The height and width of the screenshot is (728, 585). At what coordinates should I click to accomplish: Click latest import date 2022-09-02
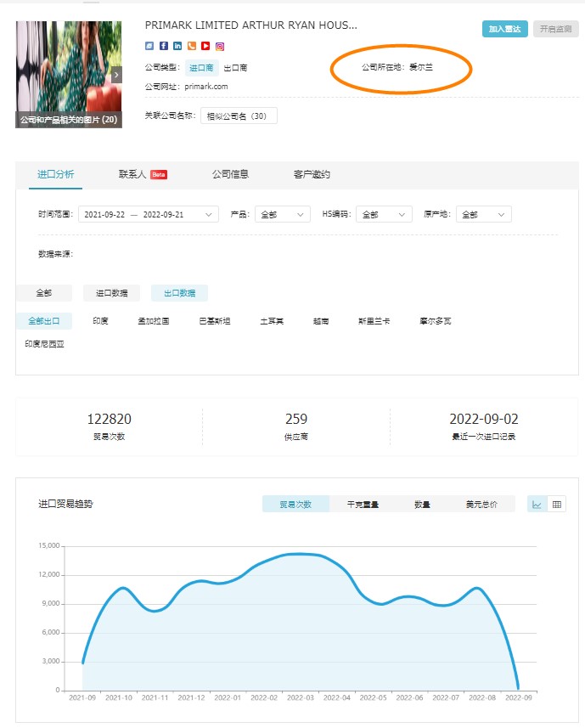tap(484, 420)
